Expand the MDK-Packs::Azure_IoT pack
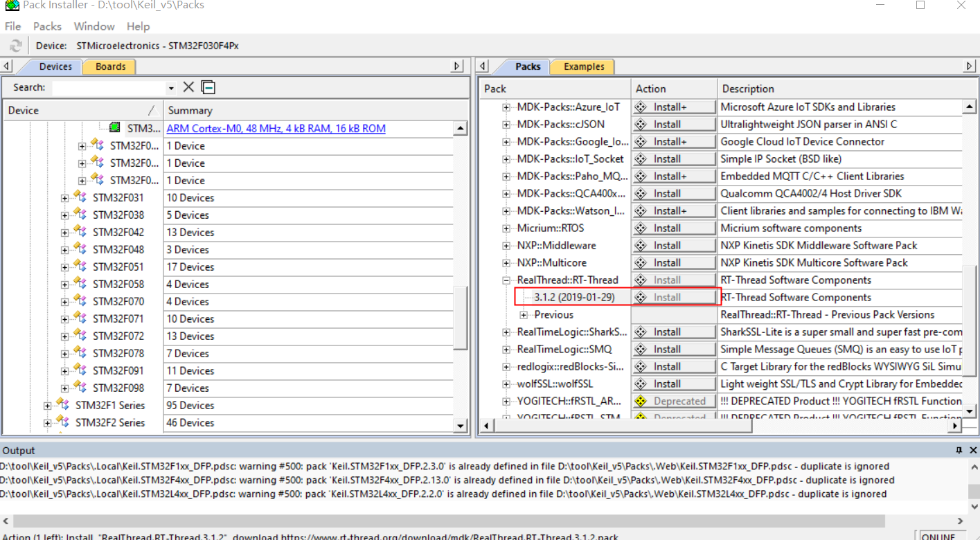The height and width of the screenshot is (540, 980). pos(506,107)
